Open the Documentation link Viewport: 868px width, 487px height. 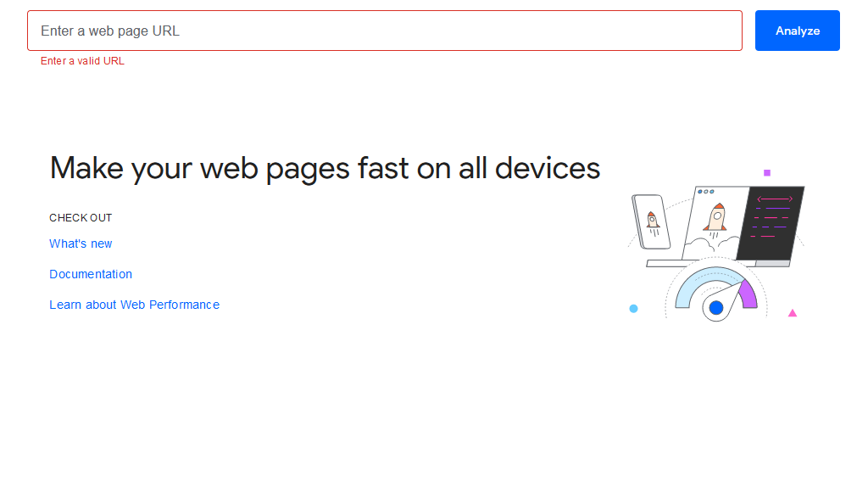(91, 274)
